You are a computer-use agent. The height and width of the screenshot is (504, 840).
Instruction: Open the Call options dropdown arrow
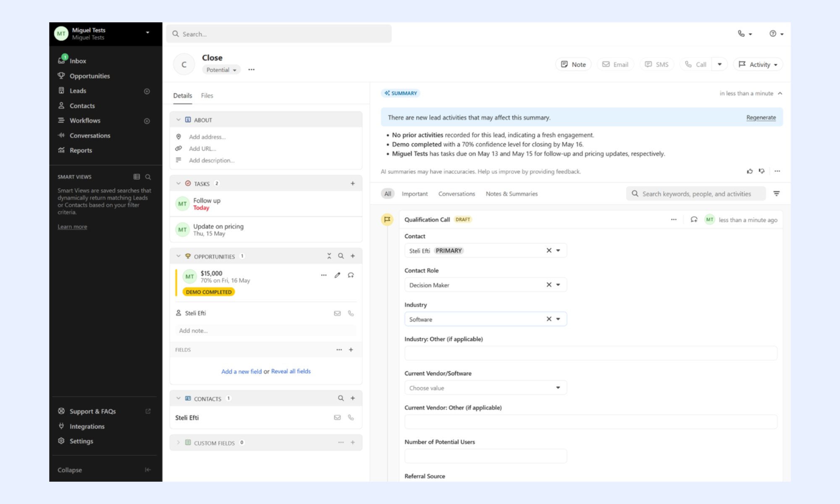(x=719, y=64)
